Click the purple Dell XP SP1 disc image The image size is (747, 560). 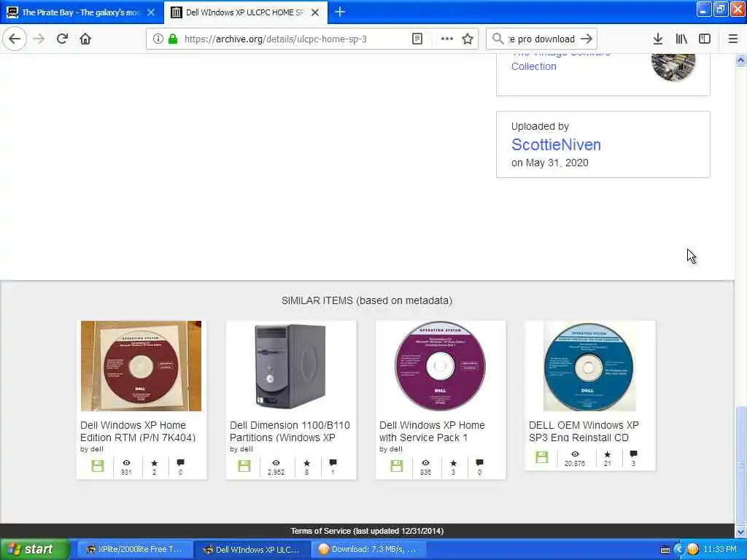(x=440, y=366)
